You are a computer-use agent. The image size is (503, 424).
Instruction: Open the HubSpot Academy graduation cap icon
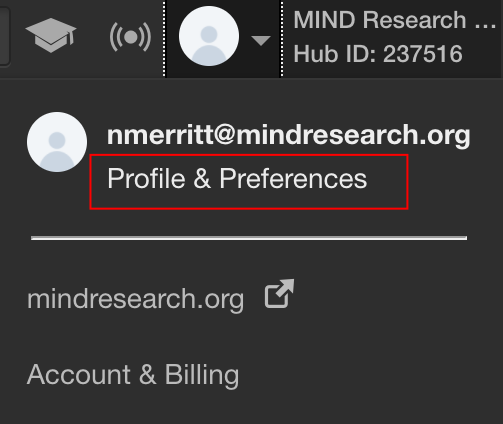[x=51, y=35]
